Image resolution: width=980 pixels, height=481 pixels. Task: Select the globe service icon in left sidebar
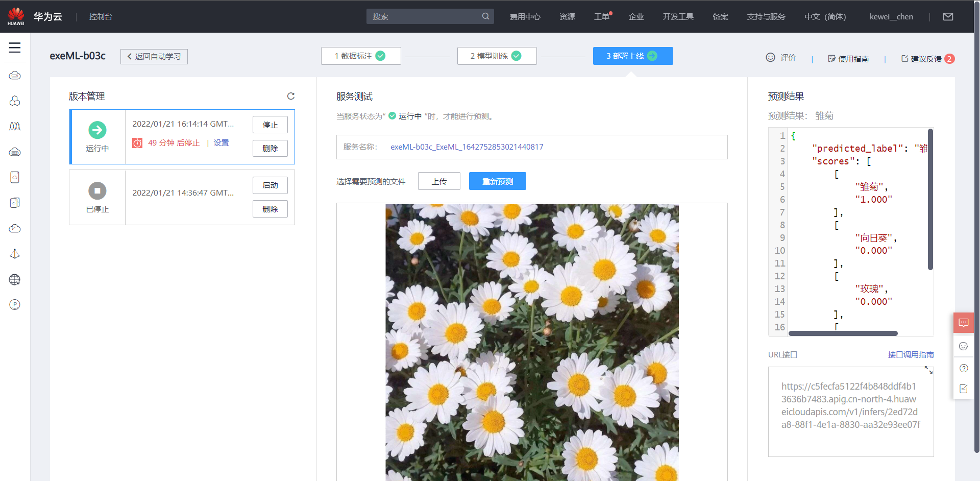(x=15, y=279)
